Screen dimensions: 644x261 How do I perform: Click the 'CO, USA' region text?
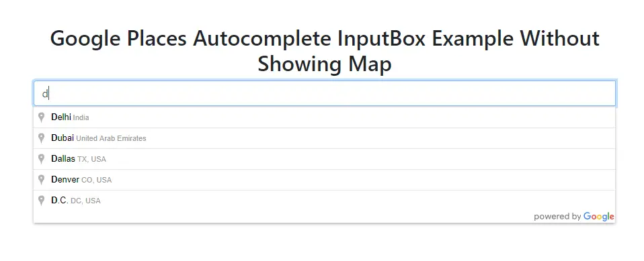pyautogui.click(x=97, y=180)
